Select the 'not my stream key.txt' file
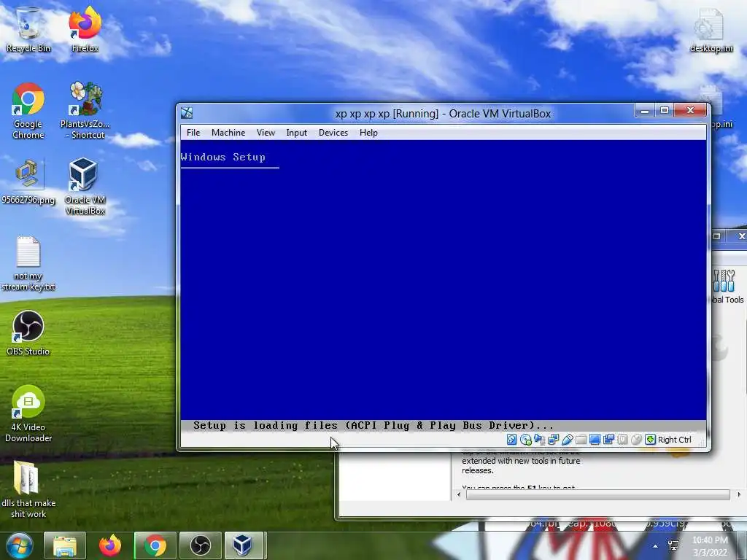 pos(28,263)
